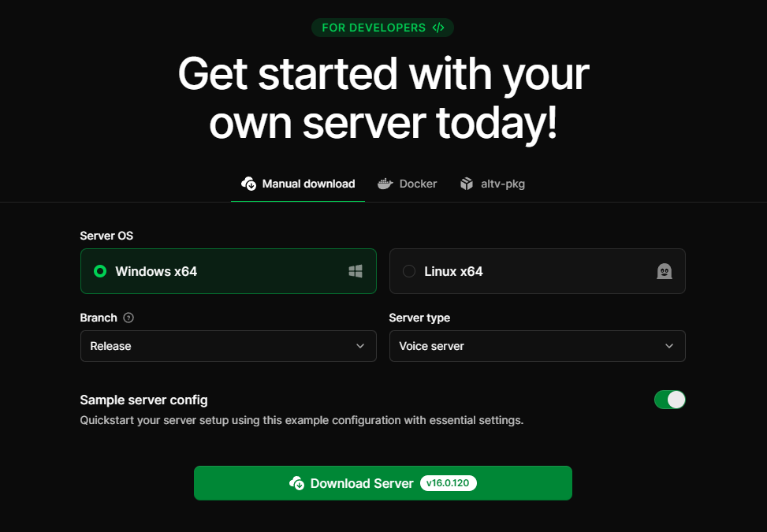Select the Linux x64 radio button
The height and width of the screenshot is (532, 767).
[409, 270]
